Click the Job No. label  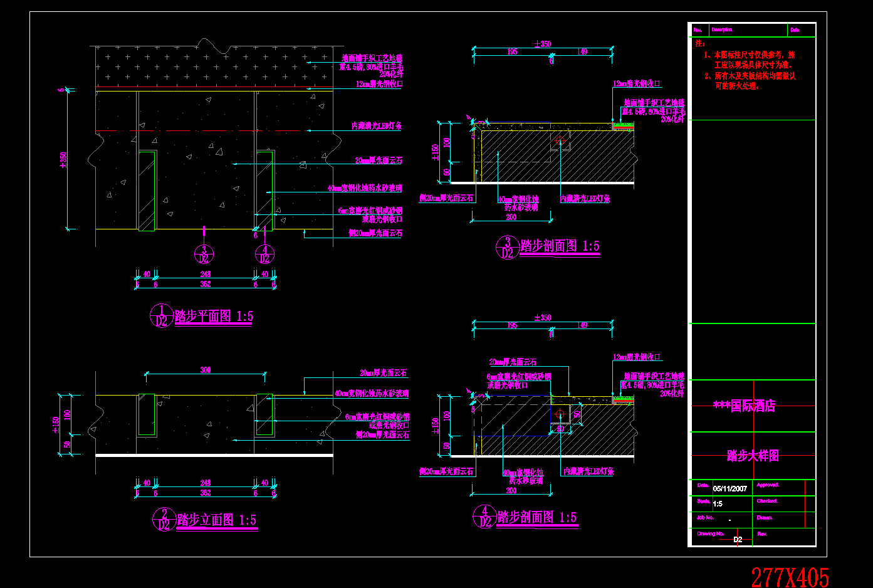point(705,518)
